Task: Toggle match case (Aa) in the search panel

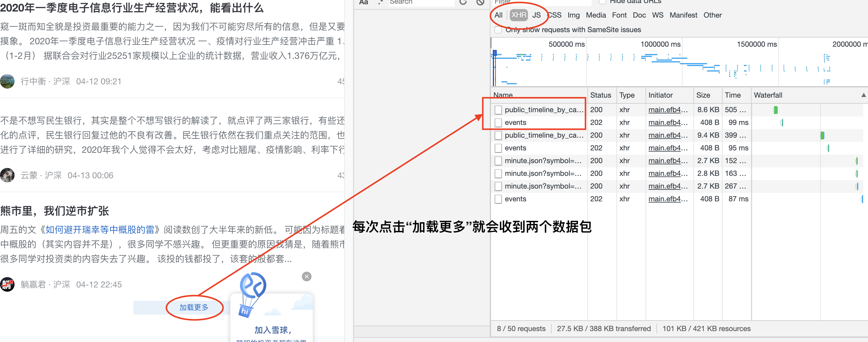Action: pos(364,2)
